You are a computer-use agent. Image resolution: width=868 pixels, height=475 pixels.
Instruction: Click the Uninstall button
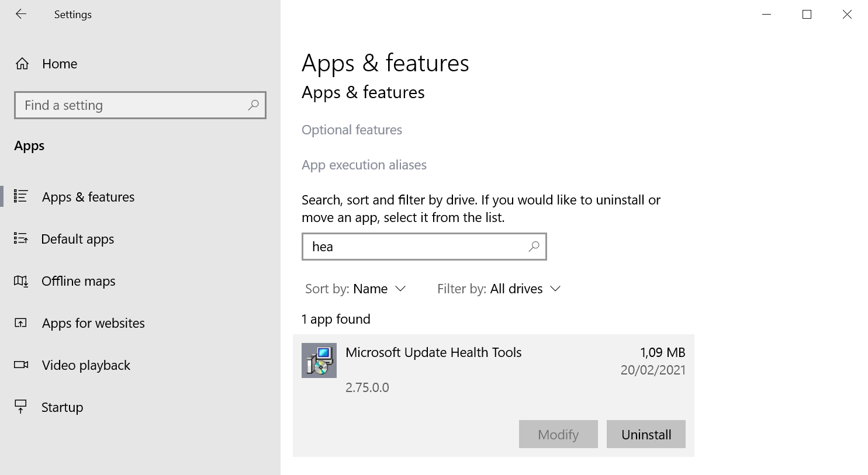(646, 434)
